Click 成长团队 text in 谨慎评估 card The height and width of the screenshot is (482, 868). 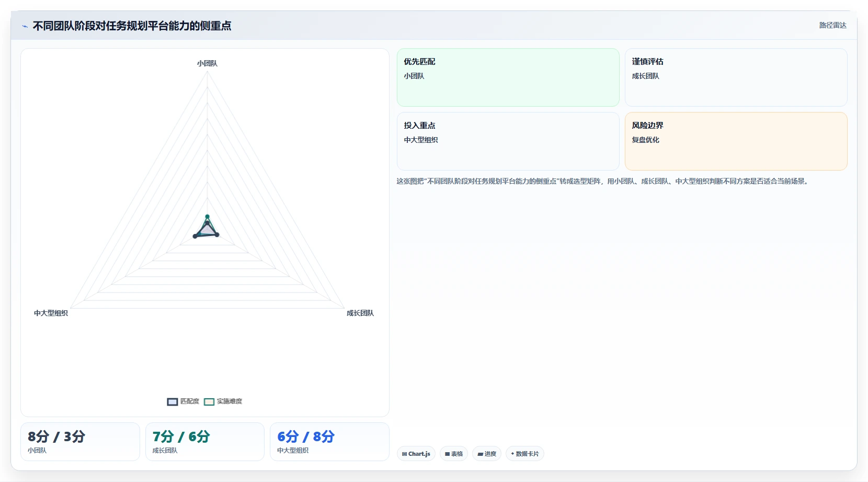tap(645, 76)
